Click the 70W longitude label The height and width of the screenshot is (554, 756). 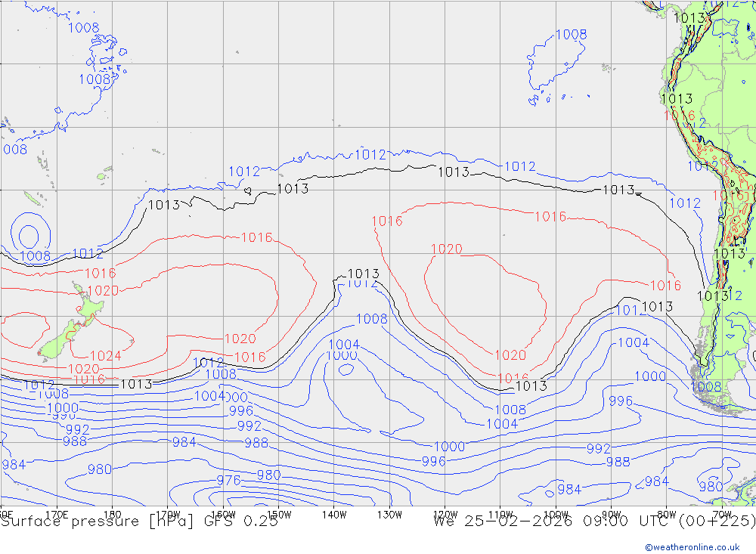coord(722,515)
